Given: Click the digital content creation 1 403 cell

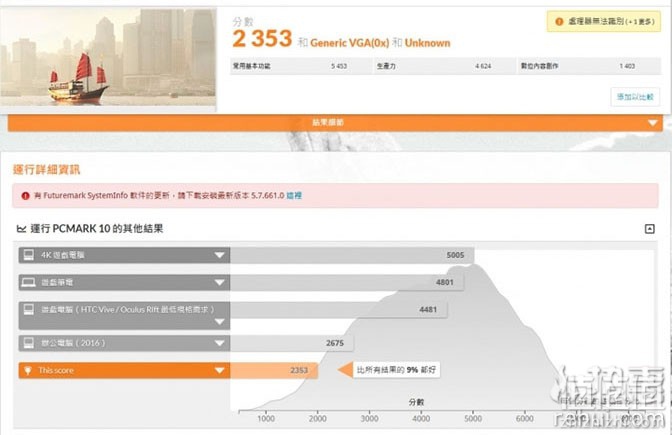Looking at the screenshot, I should [589, 66].
